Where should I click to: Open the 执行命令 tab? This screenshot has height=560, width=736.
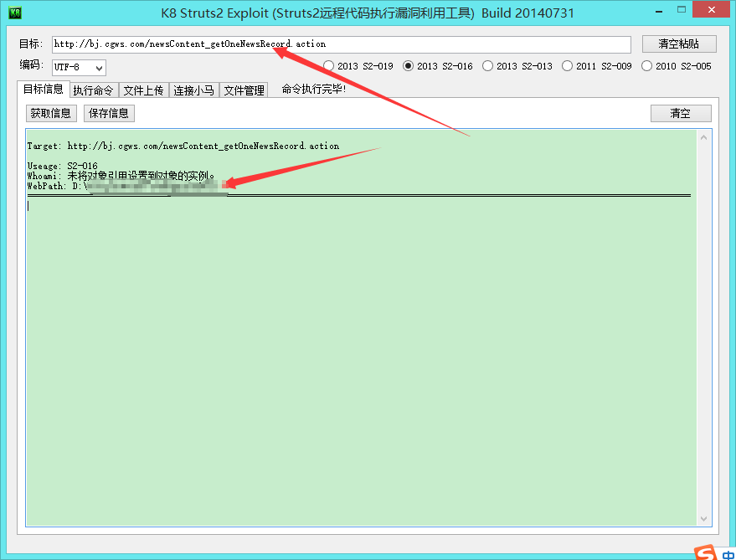pyautogui.click(x=94, y=90)
